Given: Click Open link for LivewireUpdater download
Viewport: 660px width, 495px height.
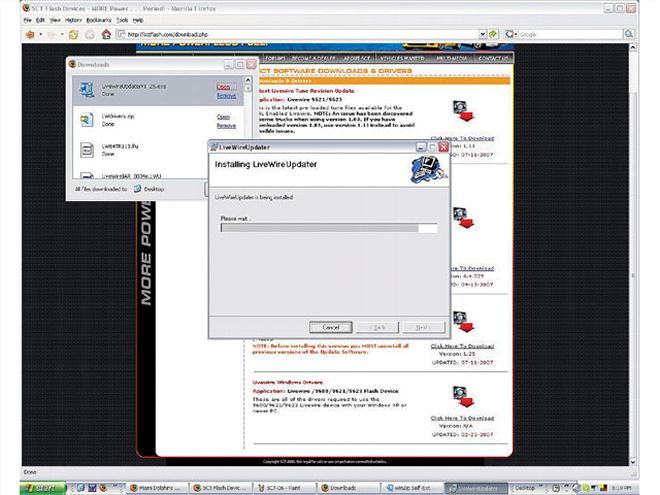Looking at the screenshot, I should [224, 87].
